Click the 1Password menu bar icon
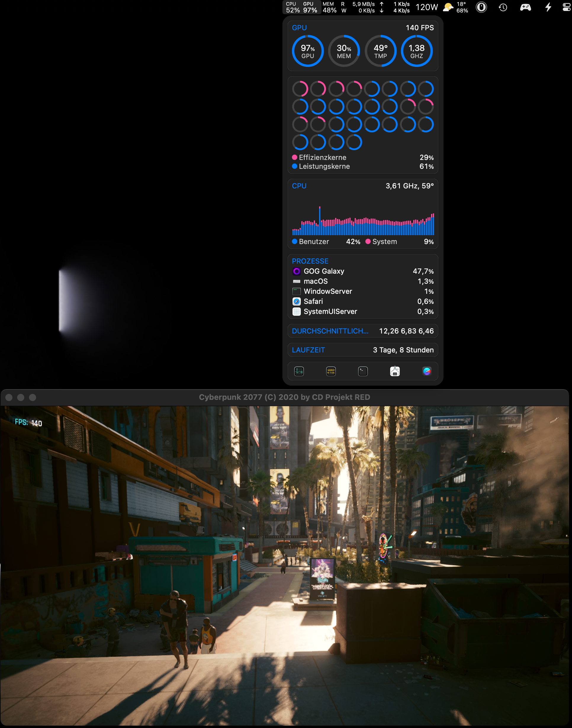The image size is (572, 728). click(x=481, y=7)
